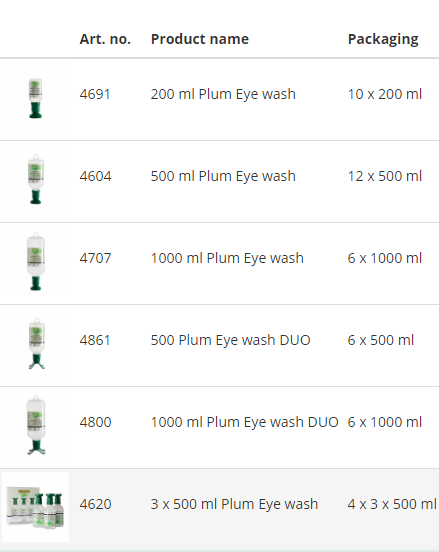Select article number 4861
Image resolution: width=439 pixels, height=552 pixels.
pyautogui.click(x=95, y=340)
